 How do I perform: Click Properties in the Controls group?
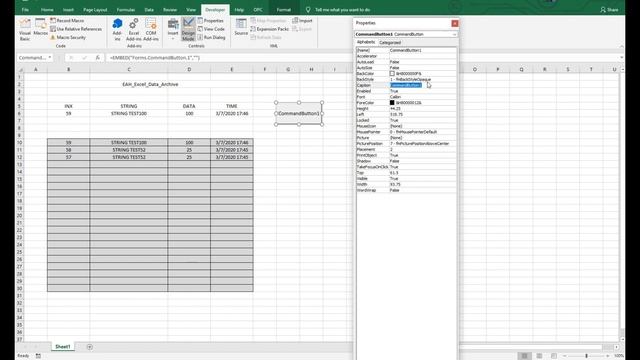211,20
